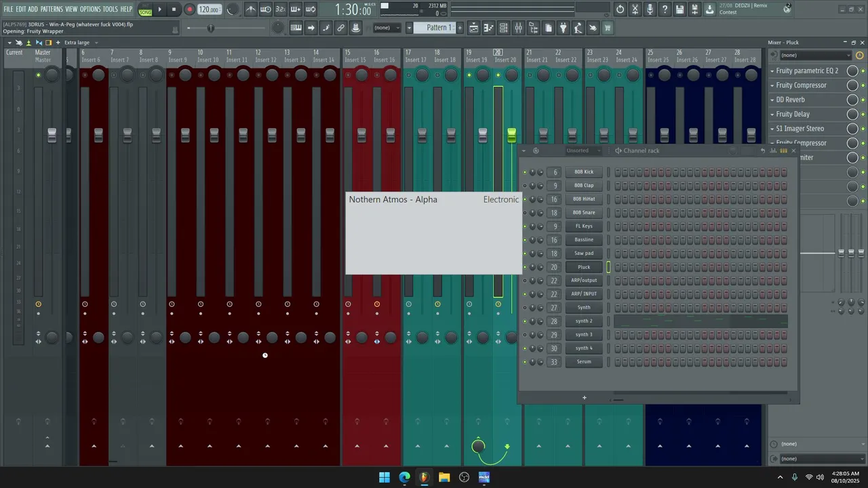The image size is (868, 488).
Task: Open the Playlist view icon
Action: click(x=473, y=28)
